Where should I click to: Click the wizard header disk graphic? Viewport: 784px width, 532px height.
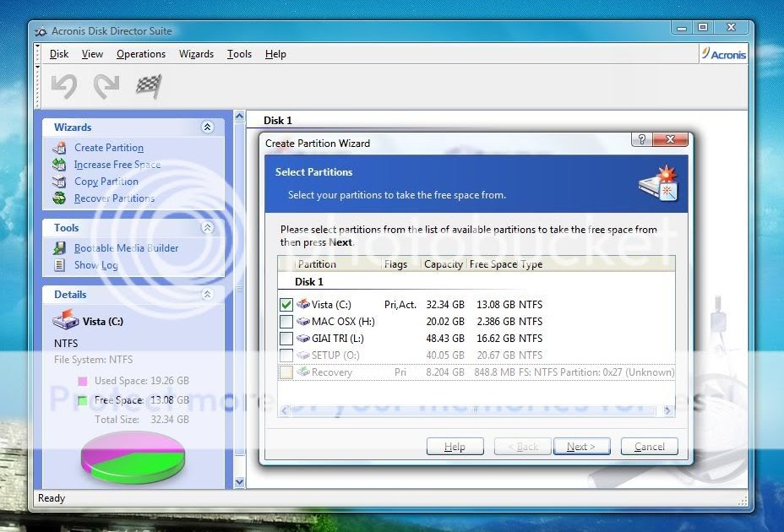659,184
